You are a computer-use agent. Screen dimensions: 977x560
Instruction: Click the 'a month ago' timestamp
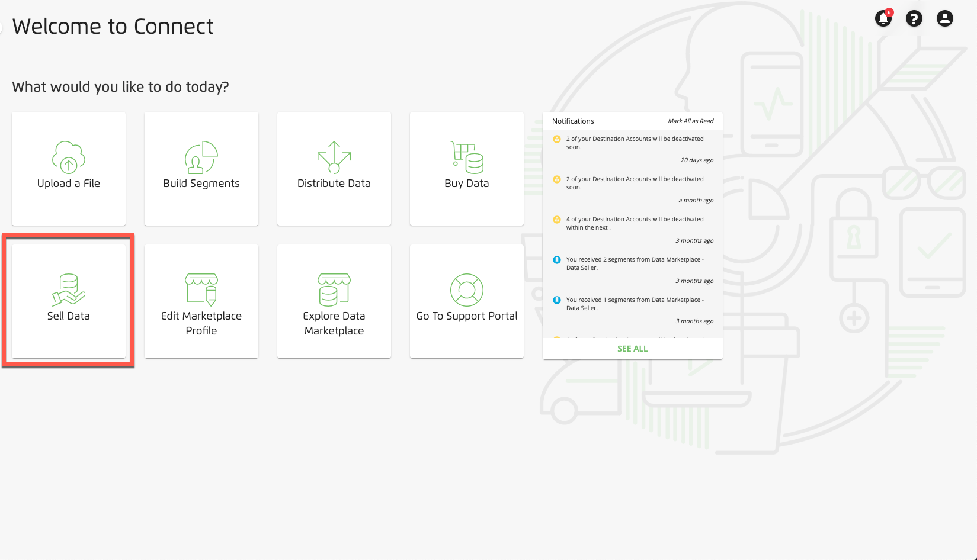696,201
